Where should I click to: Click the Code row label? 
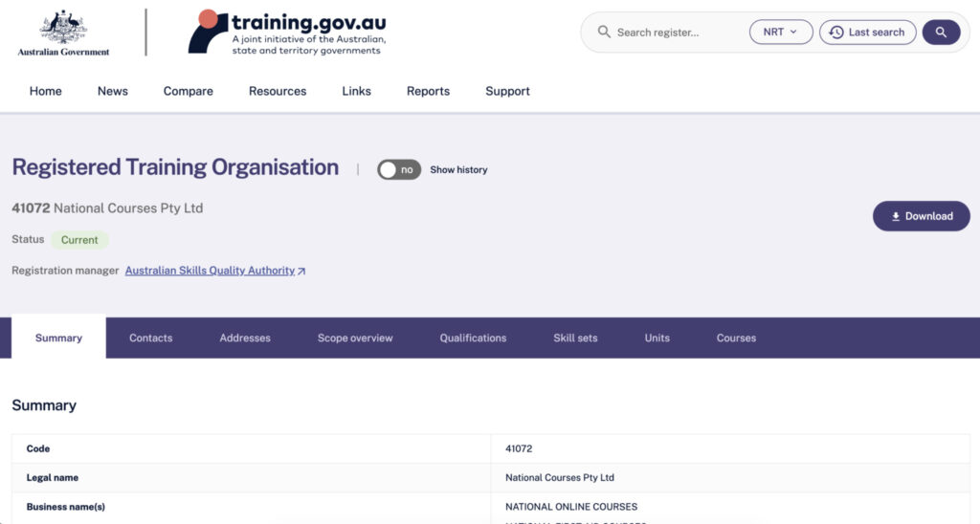click(x=38, y=448)
